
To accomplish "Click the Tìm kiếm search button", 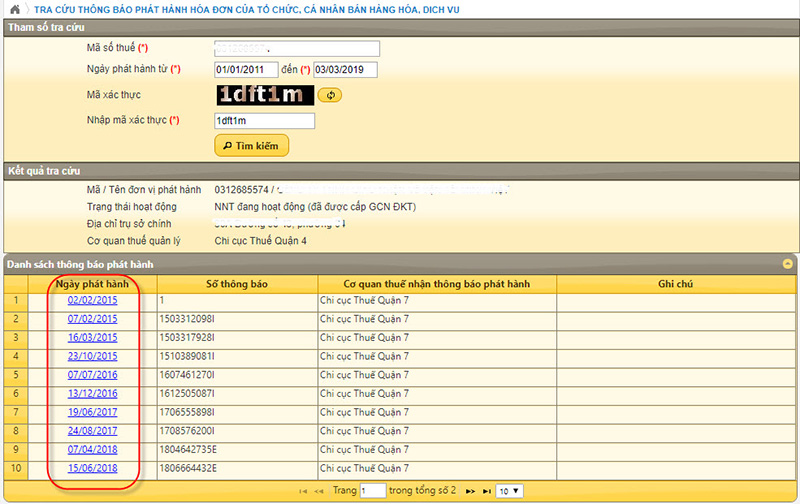I will 252,146.
